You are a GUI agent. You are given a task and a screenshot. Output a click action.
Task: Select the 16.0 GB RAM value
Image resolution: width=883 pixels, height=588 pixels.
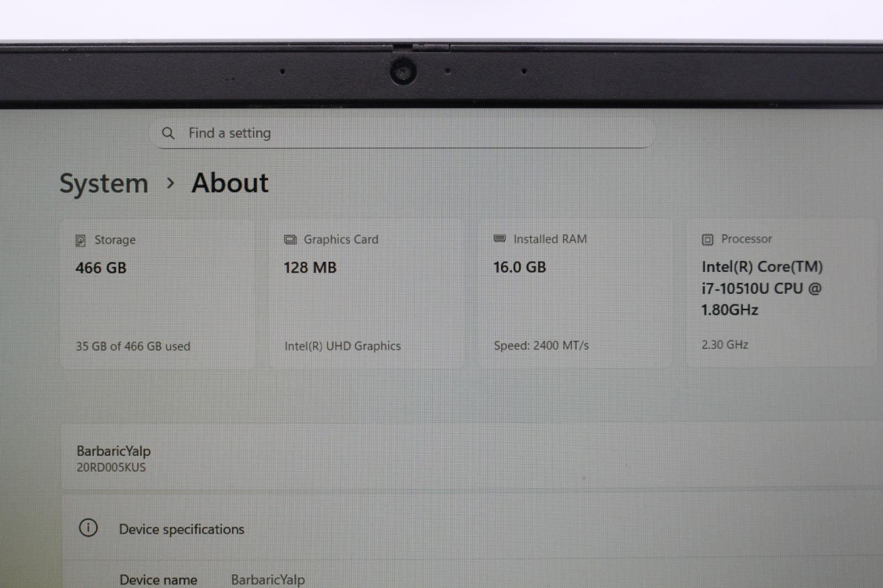click(x=519, y=268)
